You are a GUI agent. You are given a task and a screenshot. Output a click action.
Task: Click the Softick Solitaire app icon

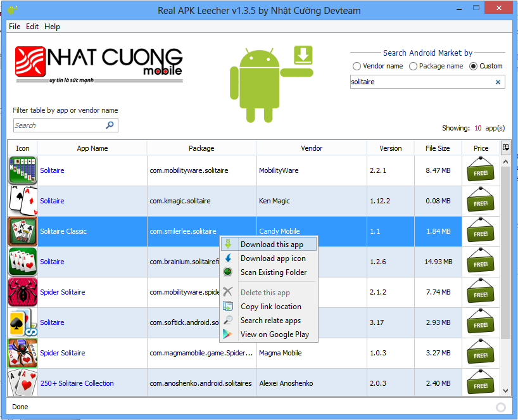[22, 322]
